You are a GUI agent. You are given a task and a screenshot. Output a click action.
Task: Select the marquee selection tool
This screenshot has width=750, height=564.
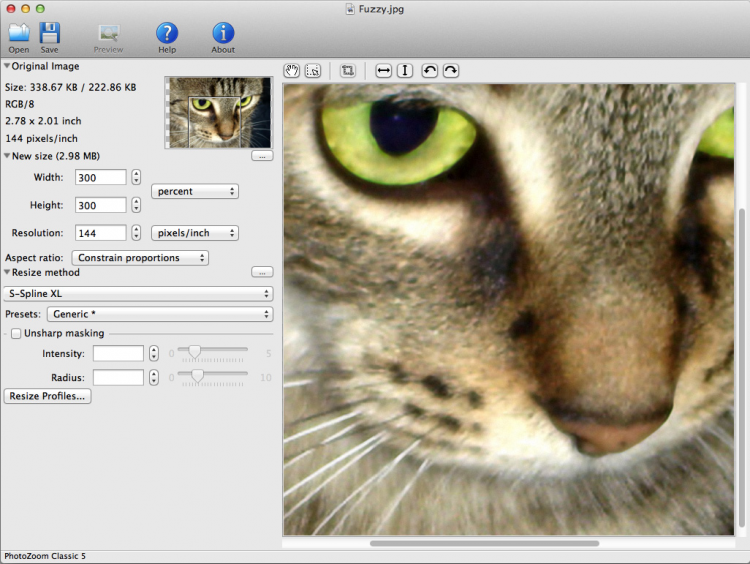pyautogui.click(x=313, y=71)
